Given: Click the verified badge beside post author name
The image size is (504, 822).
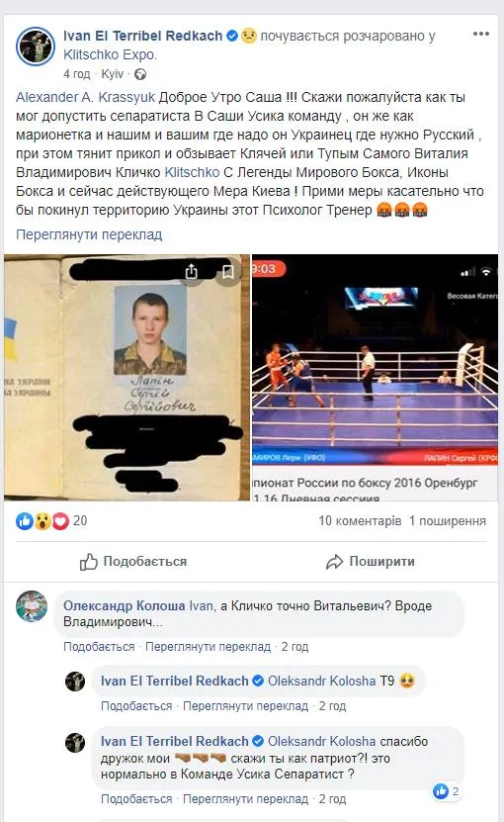Looking at the screenshot, I should [231, 36].
